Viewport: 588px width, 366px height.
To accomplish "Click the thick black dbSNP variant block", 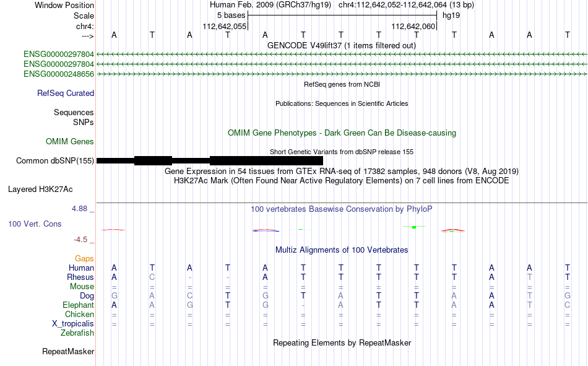I will click(266, 160).
